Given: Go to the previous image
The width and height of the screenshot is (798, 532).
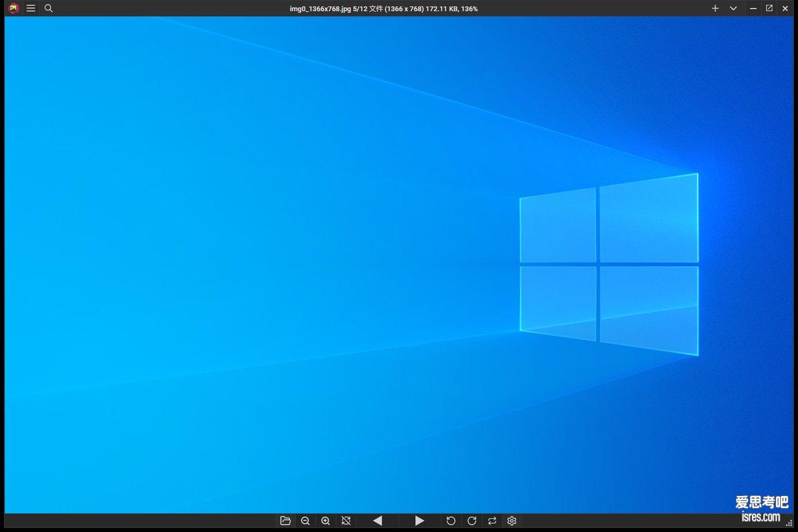Looking at the screenshot, I should click(377, 521).
